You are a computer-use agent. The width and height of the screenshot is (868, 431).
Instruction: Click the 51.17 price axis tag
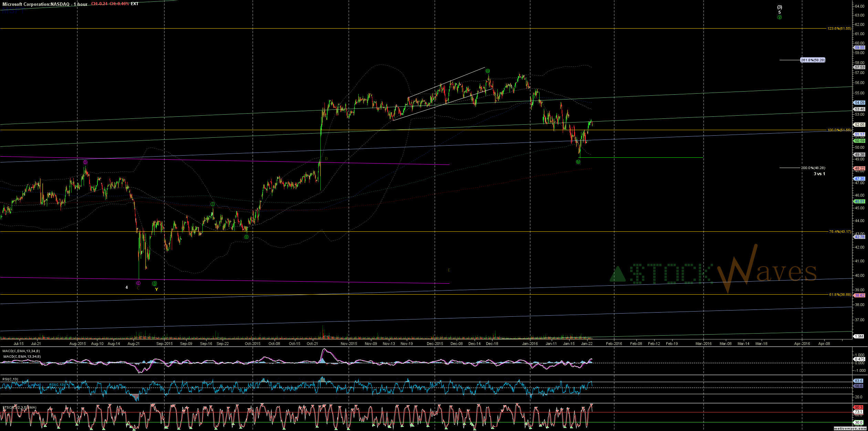coord(859,134)
